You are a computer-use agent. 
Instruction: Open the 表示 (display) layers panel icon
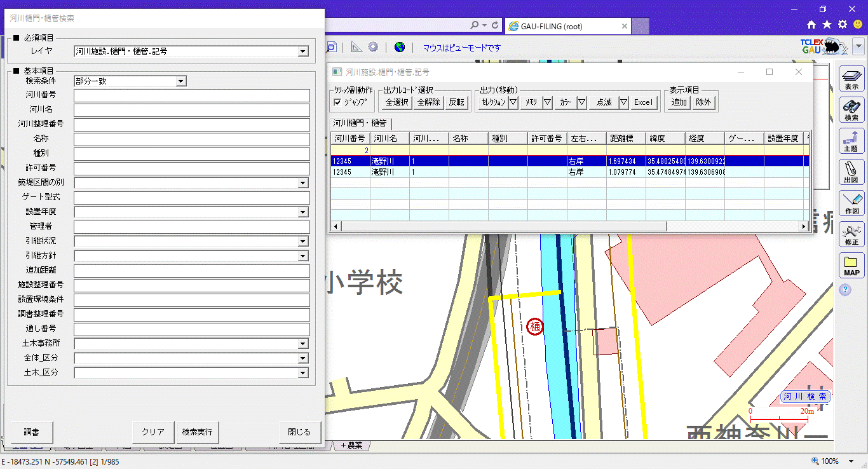point(851,79)
